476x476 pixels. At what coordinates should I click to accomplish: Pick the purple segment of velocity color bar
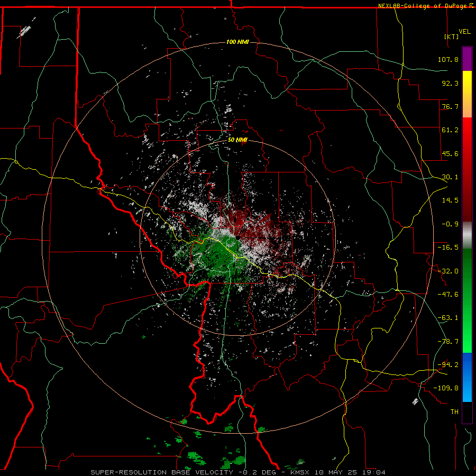(467, 59)
